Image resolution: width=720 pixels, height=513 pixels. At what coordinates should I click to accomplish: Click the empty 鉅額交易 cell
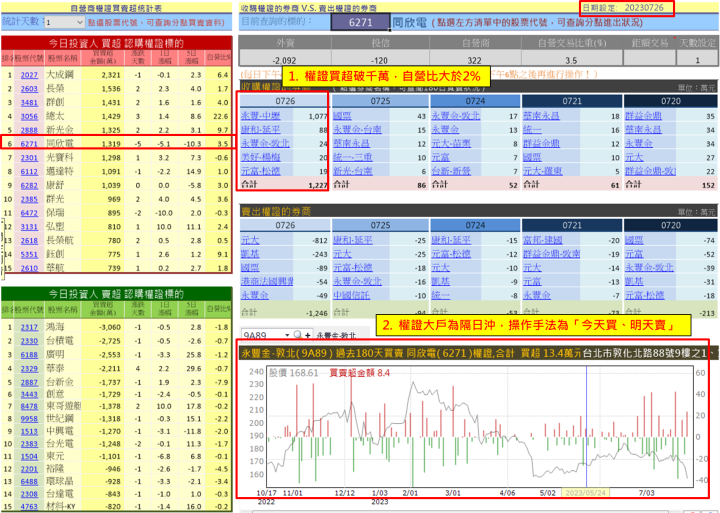(649, 58)
